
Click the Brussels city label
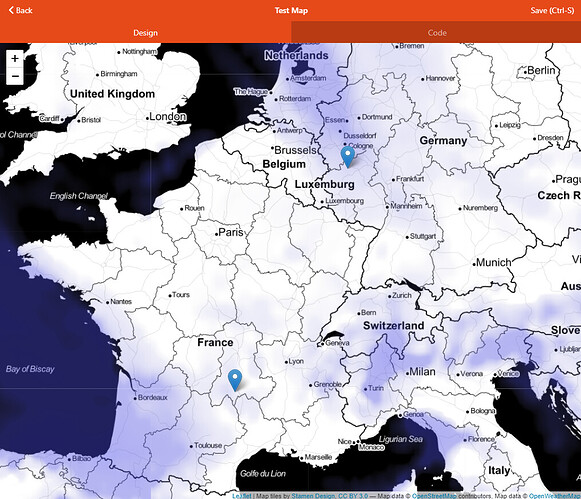[295, 150]
